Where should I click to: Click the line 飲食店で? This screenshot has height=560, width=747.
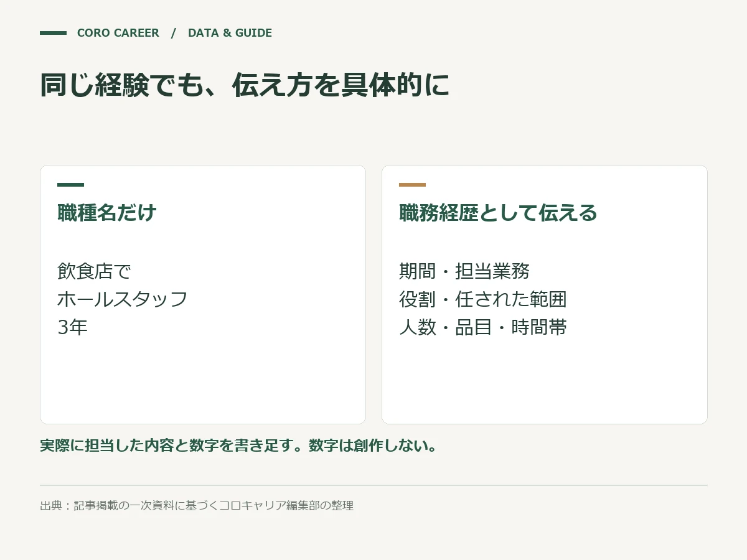(95, 271)
